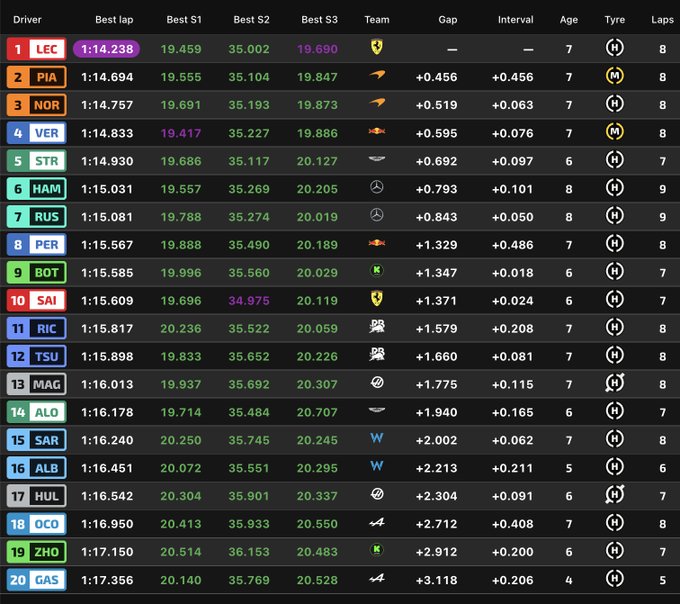
Task: Click the yellow medium tyre icon for VER
Action: point(615,132)
